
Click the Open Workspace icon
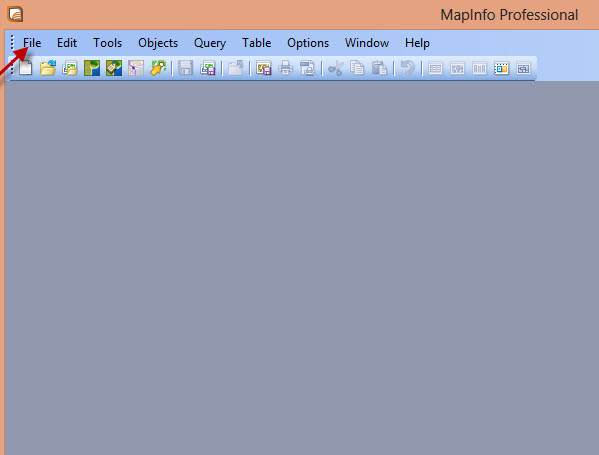click(x=70, y=68)
